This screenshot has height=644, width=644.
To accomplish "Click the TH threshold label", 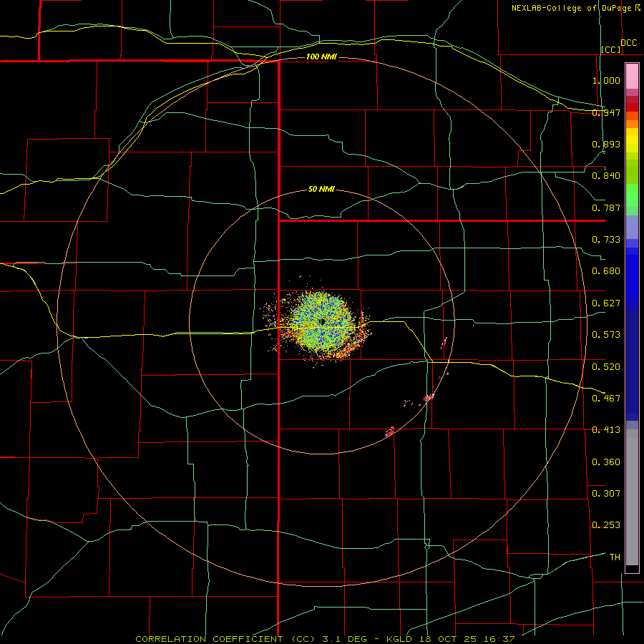I will coord(615,557).
